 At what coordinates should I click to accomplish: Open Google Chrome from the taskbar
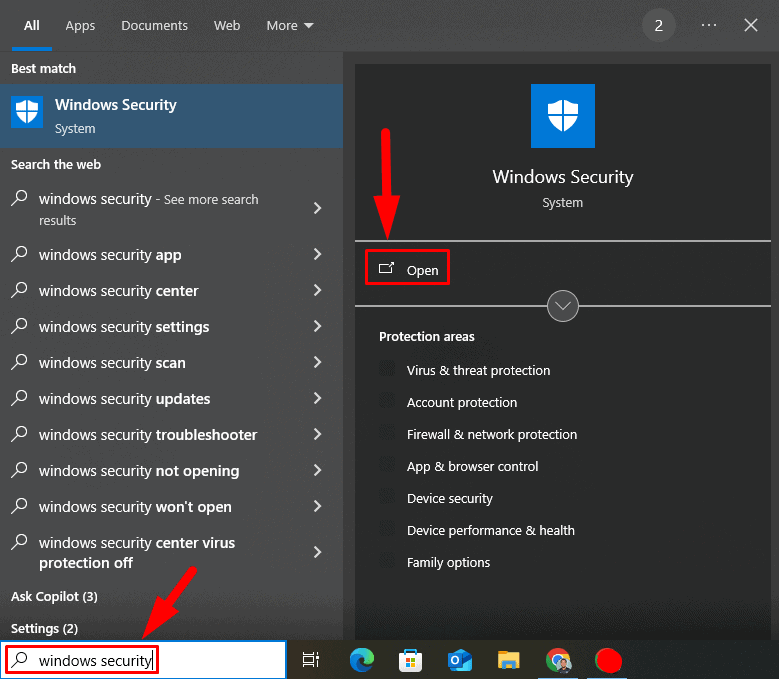pos(558,660)
